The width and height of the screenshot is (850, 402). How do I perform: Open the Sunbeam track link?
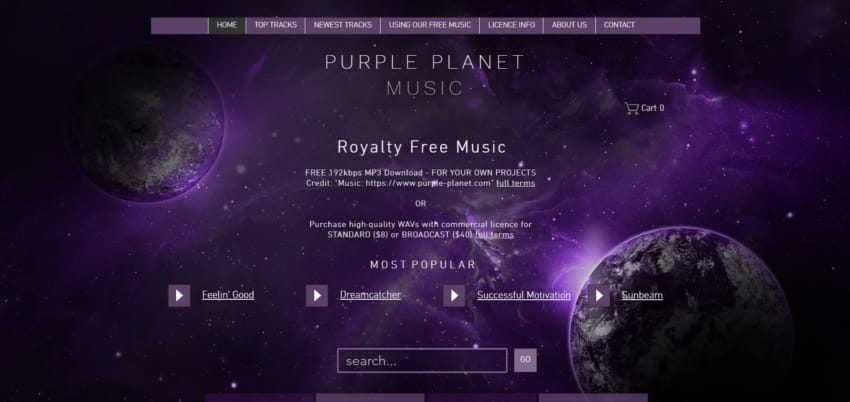[642, 295]
